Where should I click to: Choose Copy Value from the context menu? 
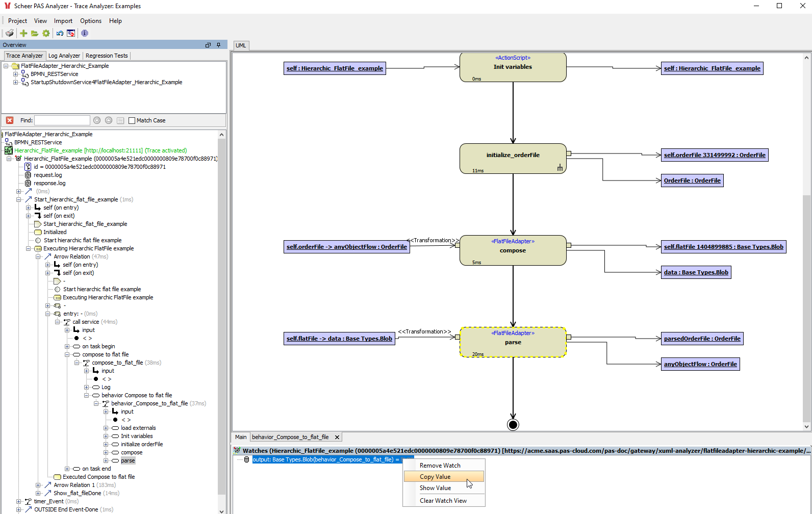(x=435, y=477)
